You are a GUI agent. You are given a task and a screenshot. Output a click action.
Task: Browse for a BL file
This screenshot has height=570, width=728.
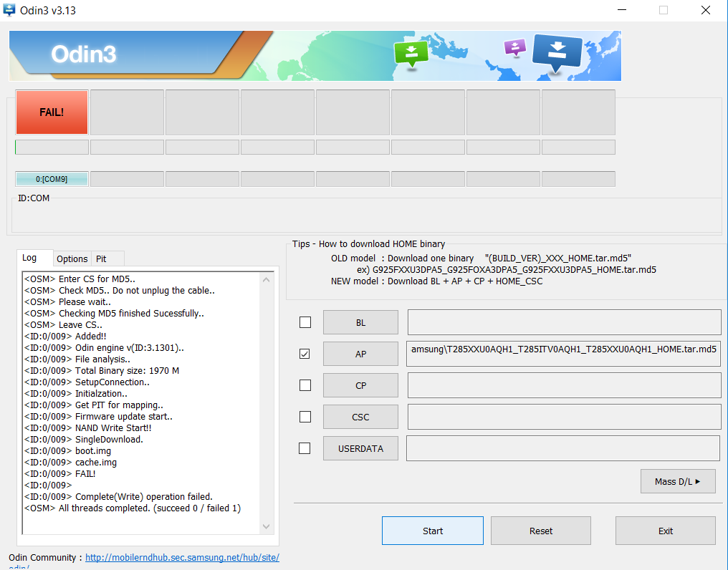(x=360, y=323)
